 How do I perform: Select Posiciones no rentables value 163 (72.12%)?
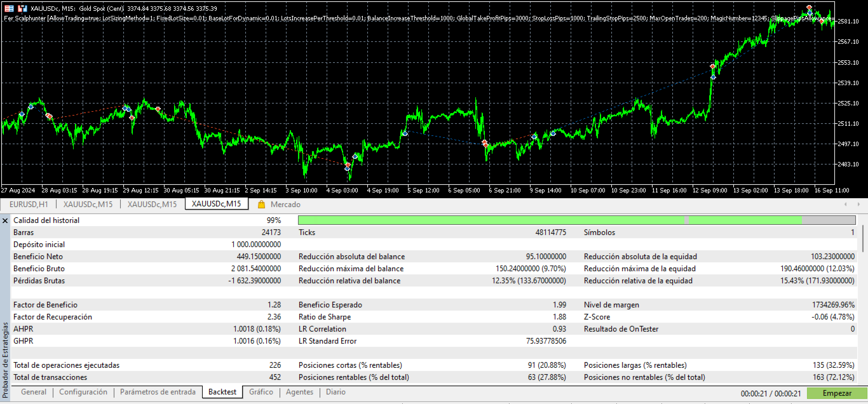tap(834, 377)
